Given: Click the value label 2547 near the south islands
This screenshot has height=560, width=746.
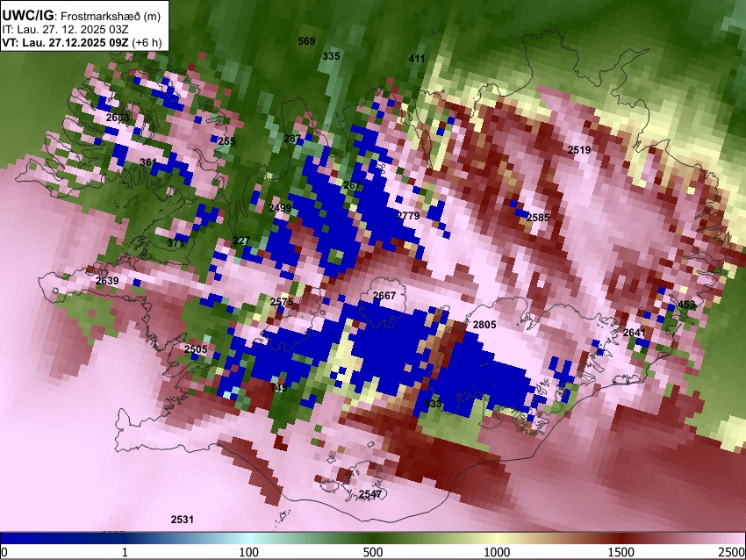Looking at the screenshot, I should [370, 494].
